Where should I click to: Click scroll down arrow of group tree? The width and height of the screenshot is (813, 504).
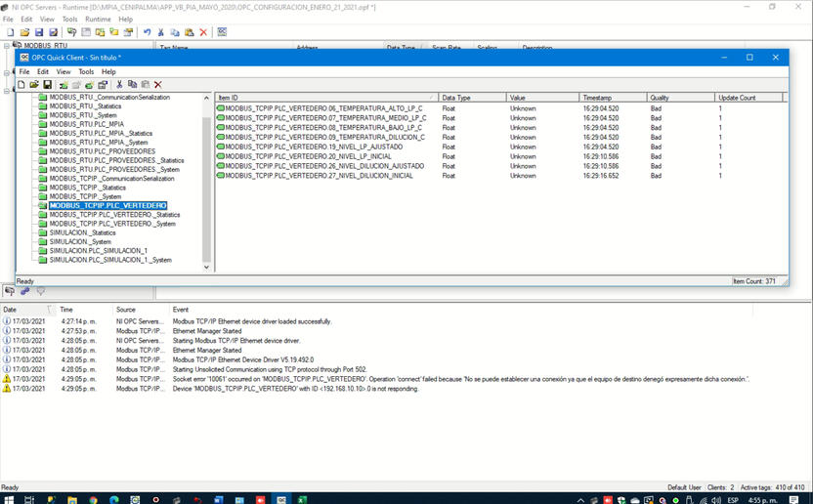[206, 268]
